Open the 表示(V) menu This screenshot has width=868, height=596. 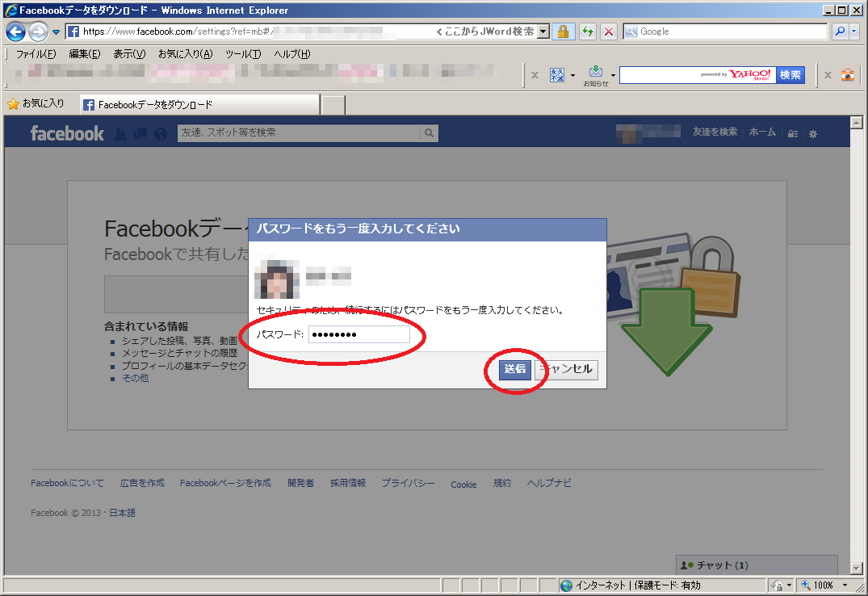coord(129,54)
